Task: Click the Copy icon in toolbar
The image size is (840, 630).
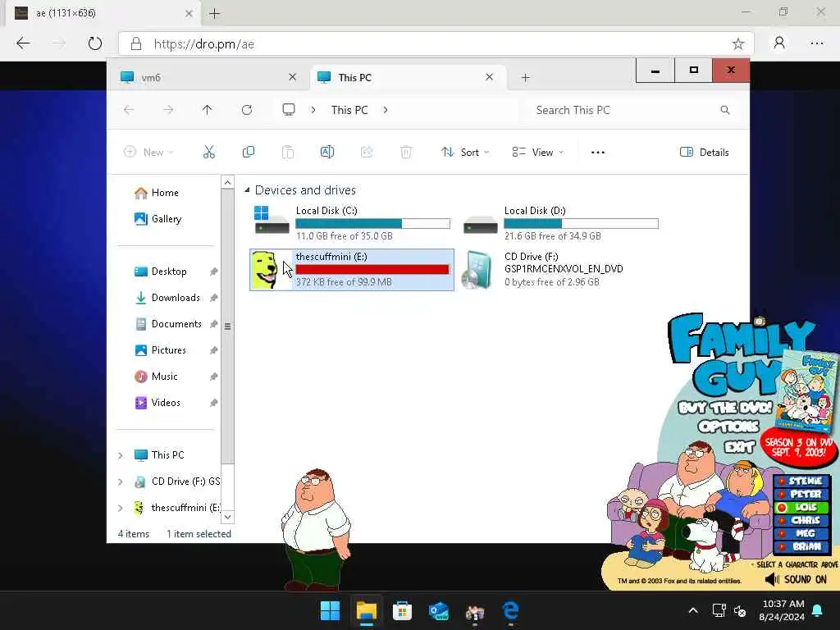Action: tap(248, 152)
